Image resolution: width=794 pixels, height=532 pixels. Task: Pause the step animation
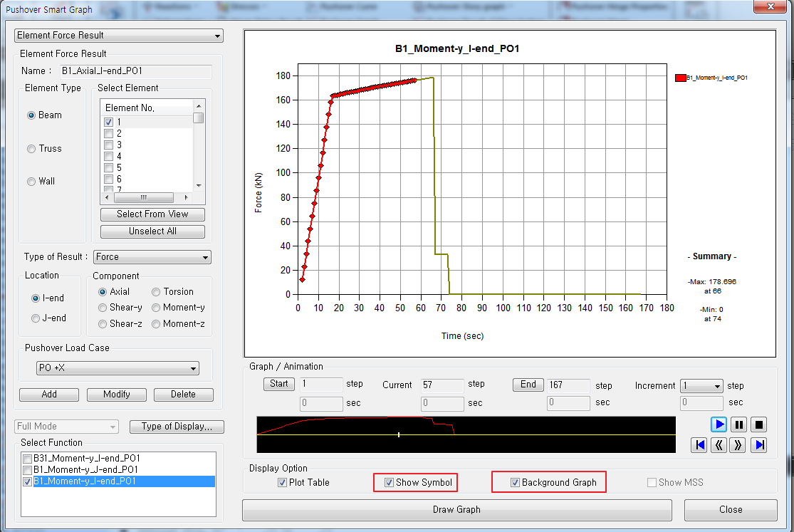click(x=739, y=424)
